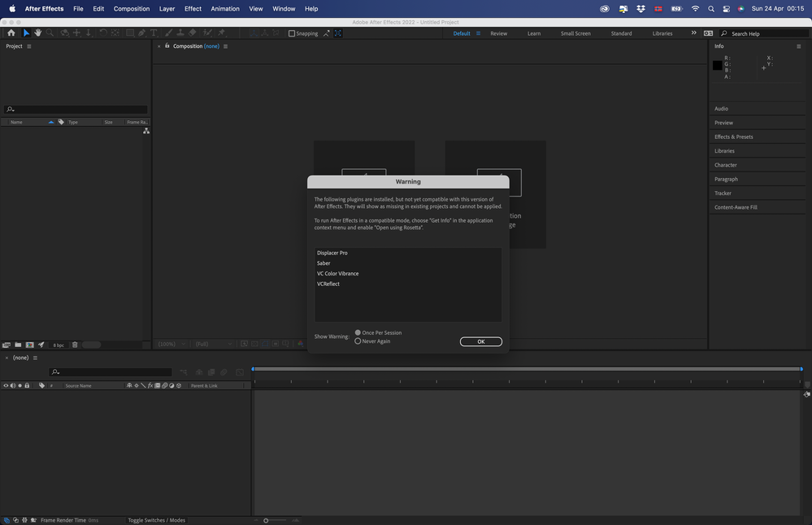Click OK in the Warning dialog

click(x=480, y=341)
